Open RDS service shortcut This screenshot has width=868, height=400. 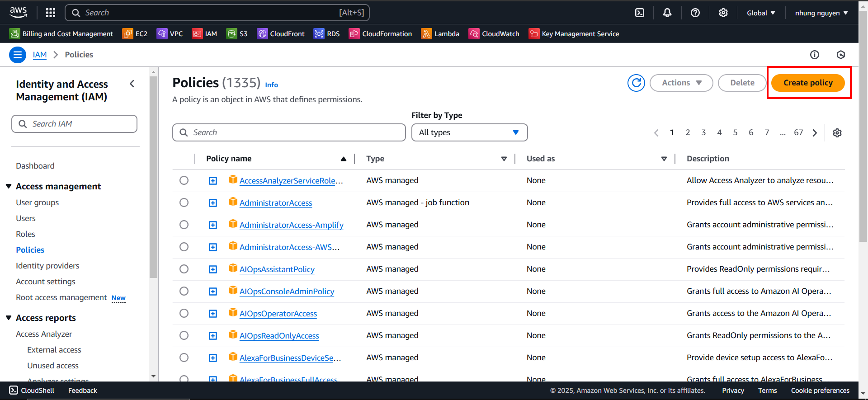pos(327,34)
